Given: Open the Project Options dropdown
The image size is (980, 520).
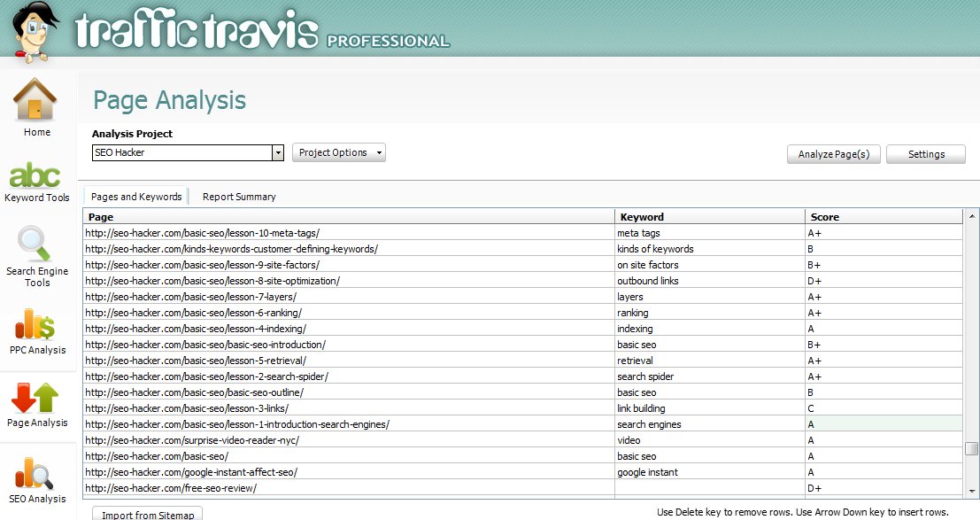Looking at the screenshot, I should tap(341, 153).
